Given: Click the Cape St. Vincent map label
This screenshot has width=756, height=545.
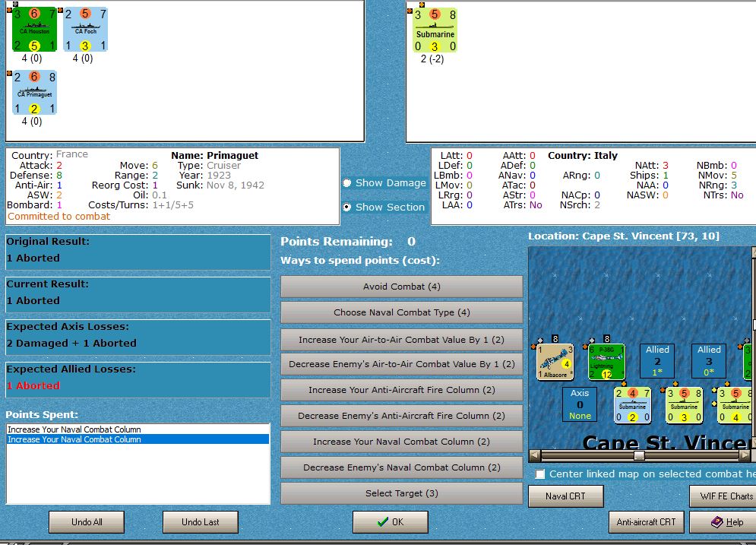Looking at the screenshot, I should [x=667, y=442].
